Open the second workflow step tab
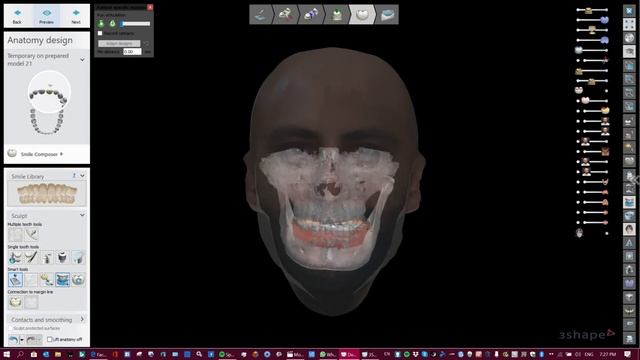The image size is (640, 360). pyautogui.click(x=285, y=15)
